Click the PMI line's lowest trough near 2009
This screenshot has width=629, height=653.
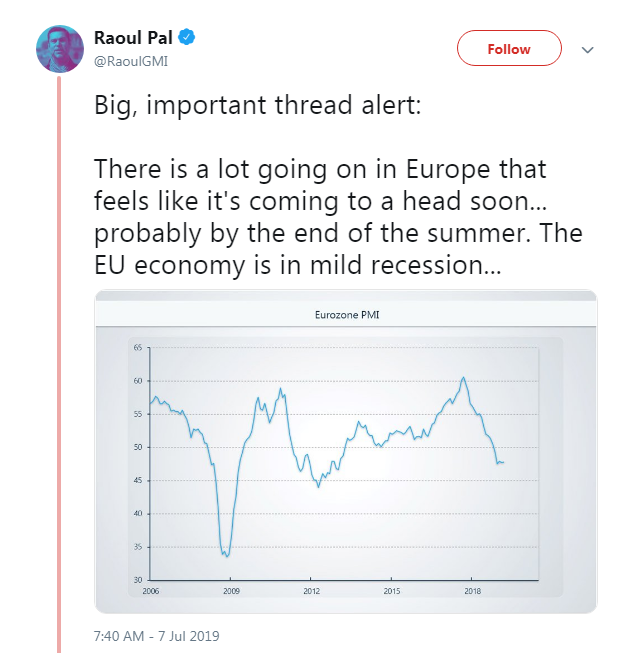click(x=228, y=556)
